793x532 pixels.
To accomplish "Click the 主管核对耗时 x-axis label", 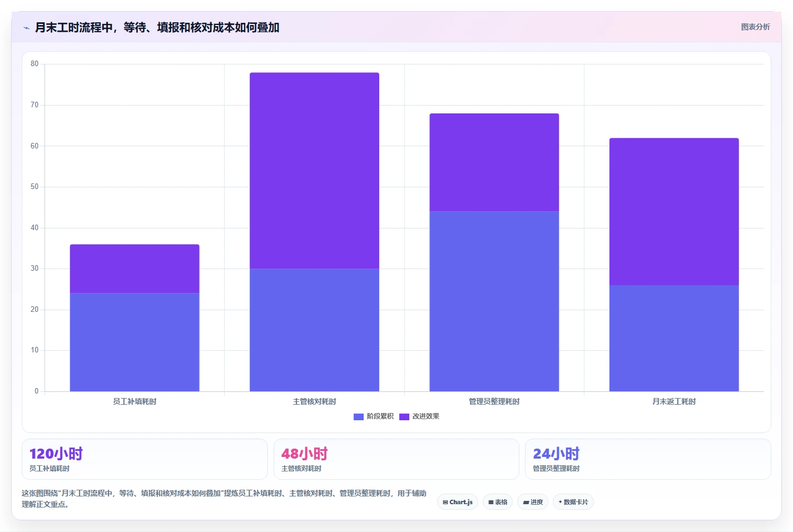I will pyautogui.click(x=314, y=401).
